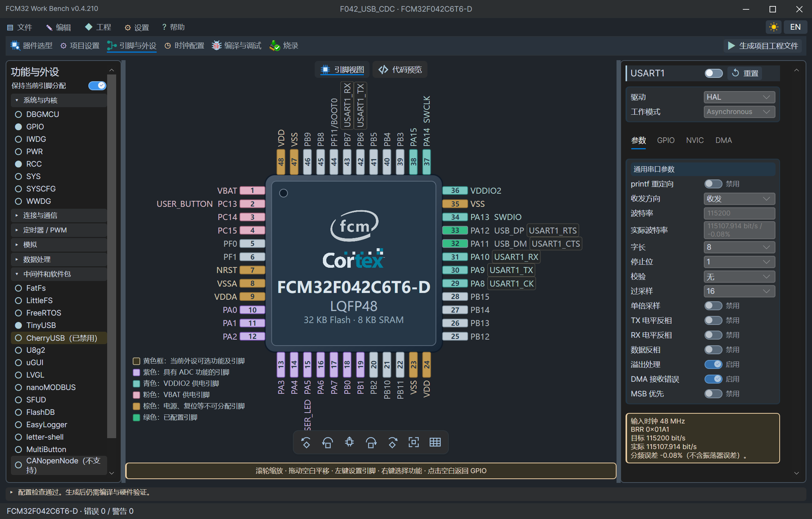Rotate chip 45° clockwise with the diamond icon

coord(392,443)
